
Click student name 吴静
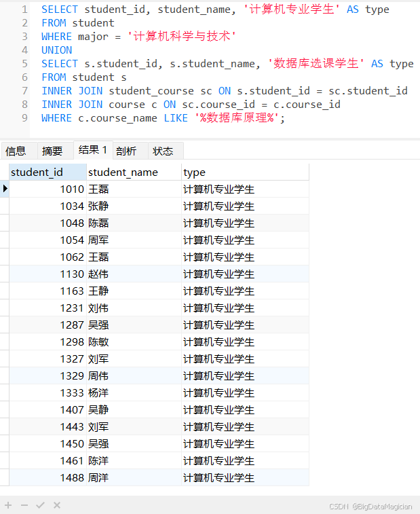tap(134, 410)
